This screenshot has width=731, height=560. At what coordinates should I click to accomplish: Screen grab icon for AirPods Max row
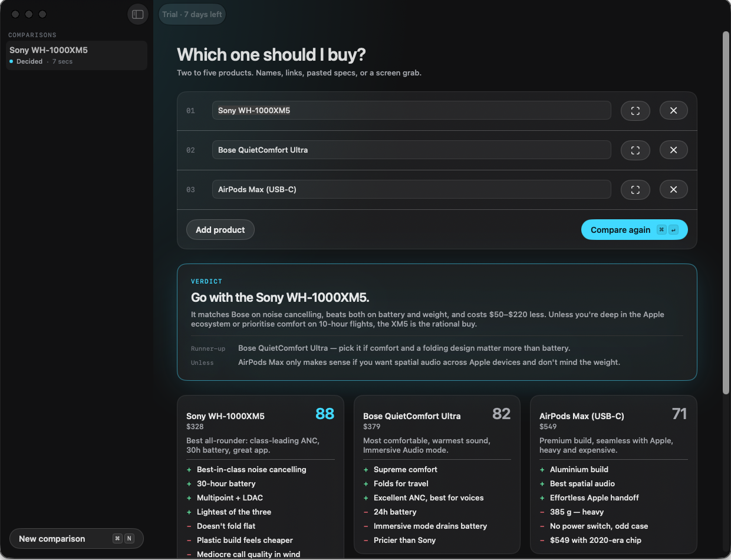(635, 189)
